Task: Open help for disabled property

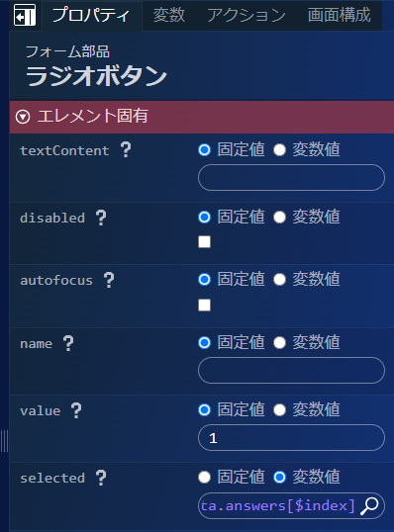Action: (101, 218)
